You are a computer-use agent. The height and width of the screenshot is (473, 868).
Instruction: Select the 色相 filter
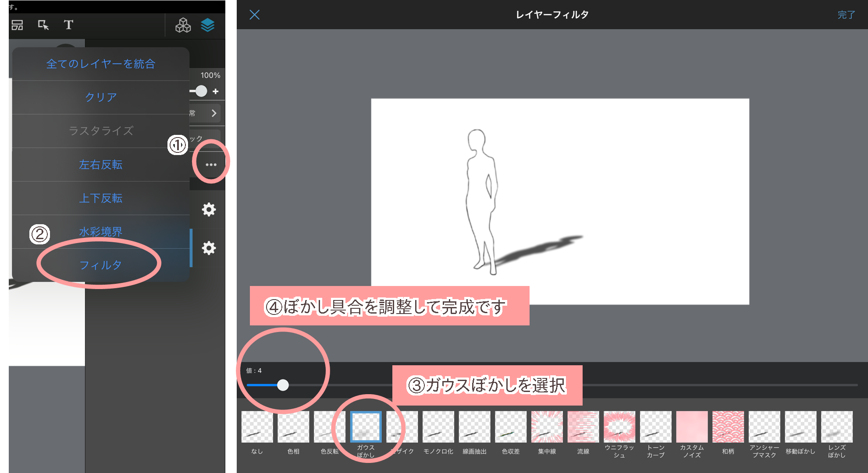pyautogui.click(x=293, y=427)
